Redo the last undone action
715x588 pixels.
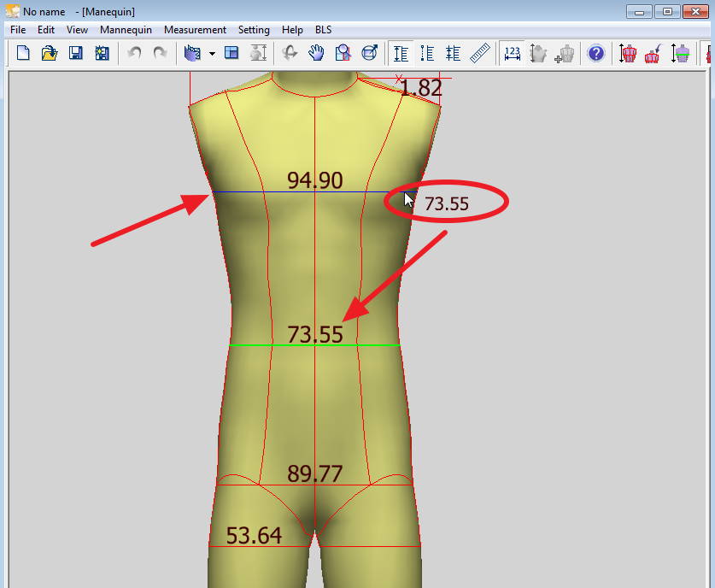click(x=160, y=53)
